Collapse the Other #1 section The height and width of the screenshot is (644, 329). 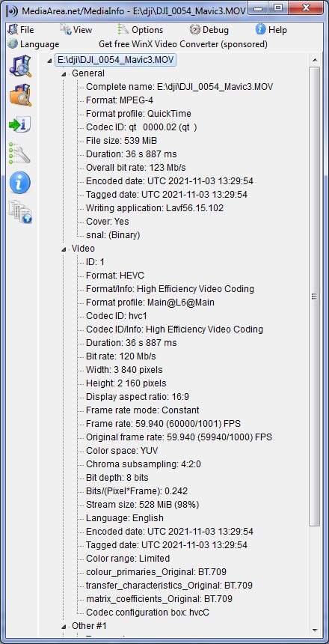coord(64,626)
